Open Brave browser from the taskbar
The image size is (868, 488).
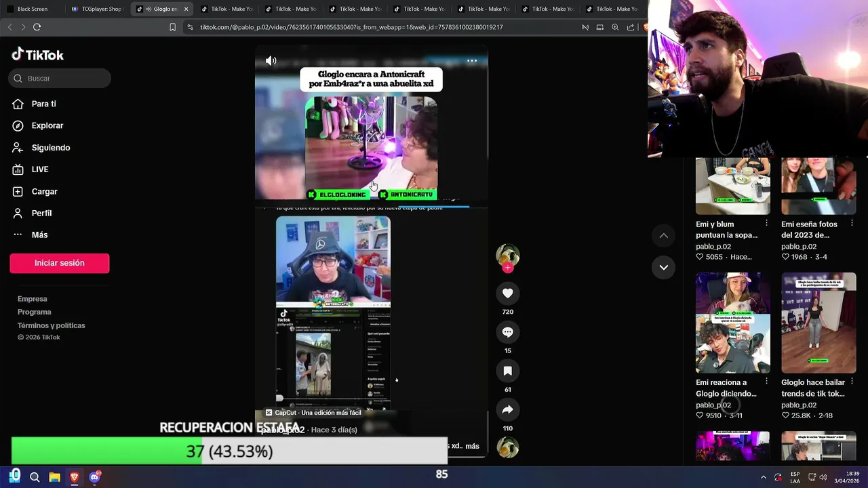[75, 477]
